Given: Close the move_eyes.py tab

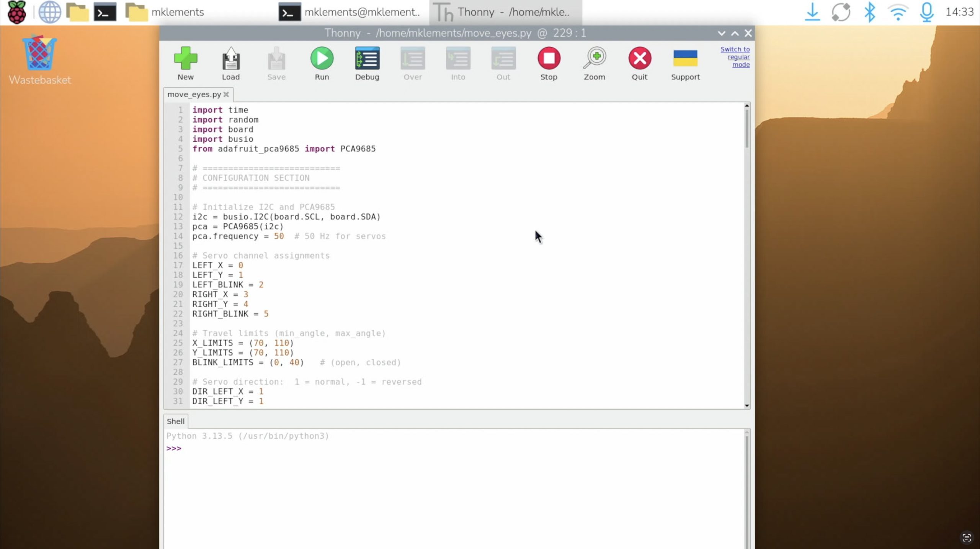Looking at the screenshot, I should [226, 94].
